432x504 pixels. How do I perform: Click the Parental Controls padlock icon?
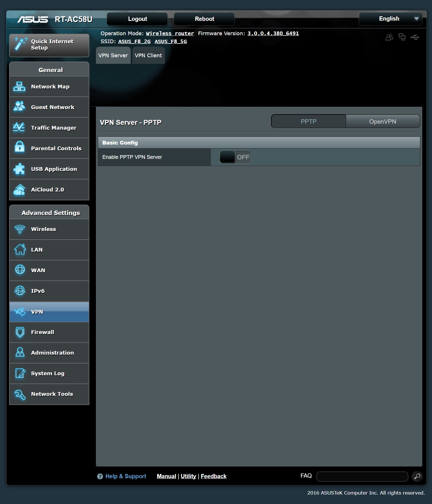(x=19, y=147)
